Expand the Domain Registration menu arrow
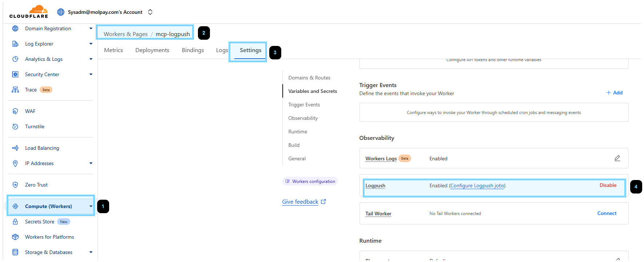The height and width of the screenshot is (262, 644). 91,28
